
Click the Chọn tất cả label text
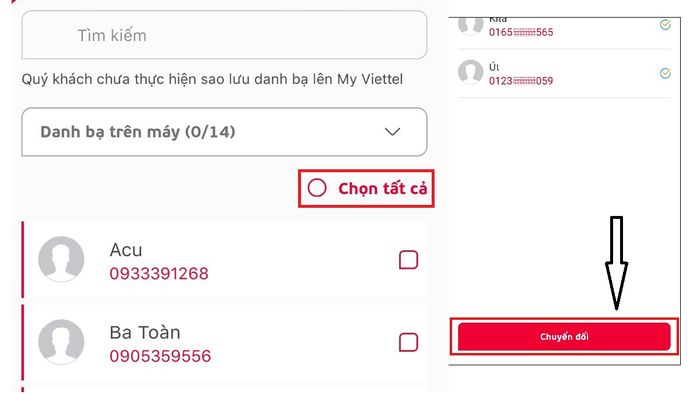383,189
